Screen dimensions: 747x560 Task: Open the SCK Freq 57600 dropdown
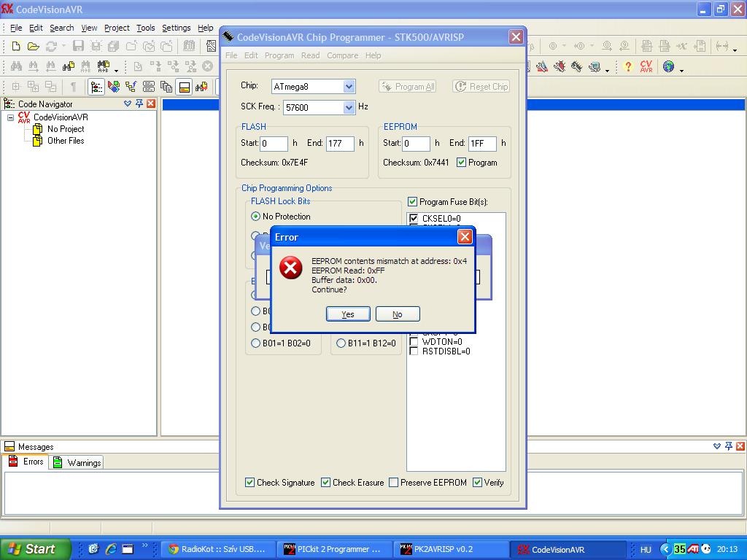349,107
